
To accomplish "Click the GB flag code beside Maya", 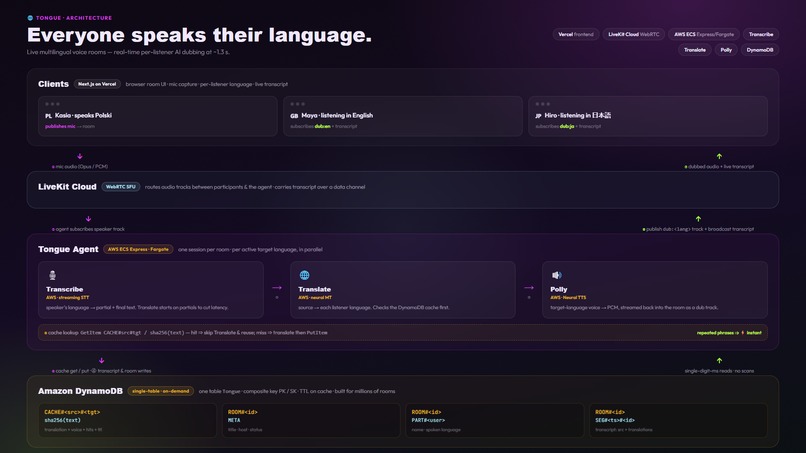I will (294, 116).
